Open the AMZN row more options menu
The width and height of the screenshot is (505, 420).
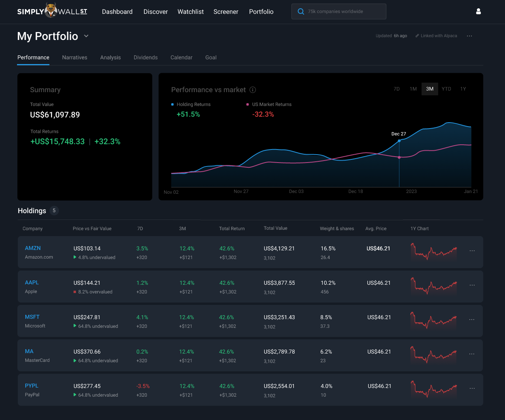coord(472,251)
